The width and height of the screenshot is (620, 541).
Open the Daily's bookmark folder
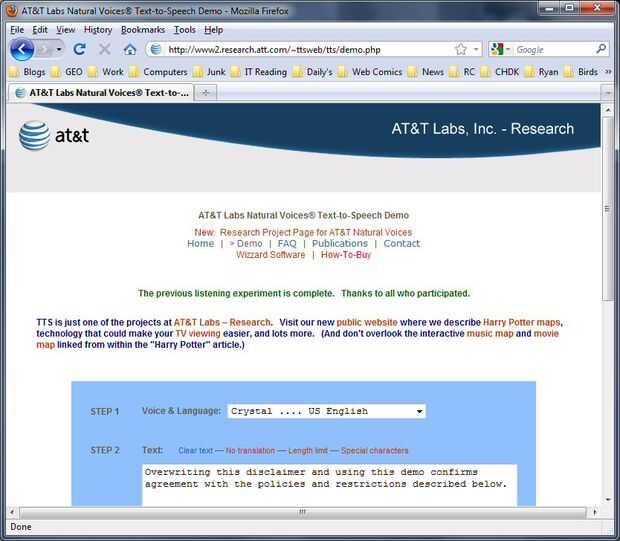[x=313, y=72]
